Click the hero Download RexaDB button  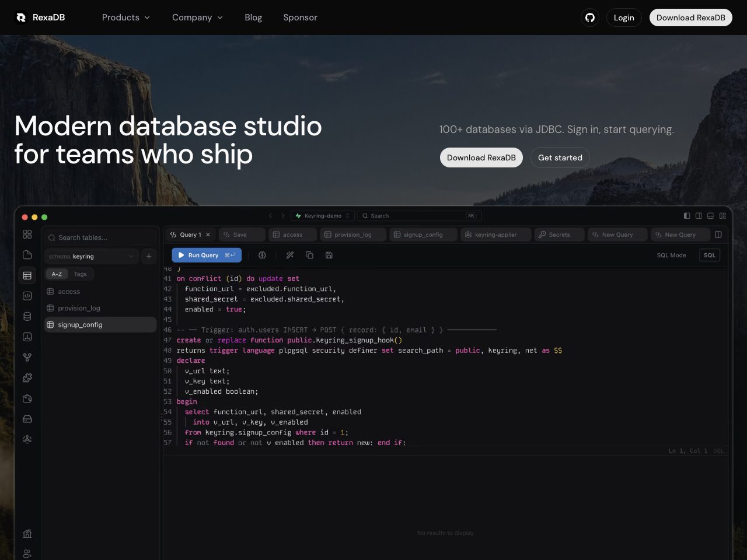click(x=481, y=157)
